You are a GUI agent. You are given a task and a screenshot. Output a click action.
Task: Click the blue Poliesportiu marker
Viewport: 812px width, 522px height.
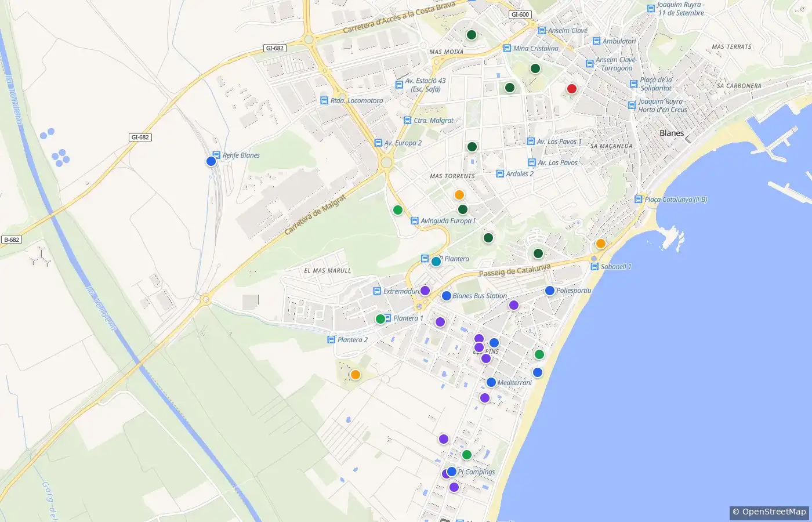point(550,291)
